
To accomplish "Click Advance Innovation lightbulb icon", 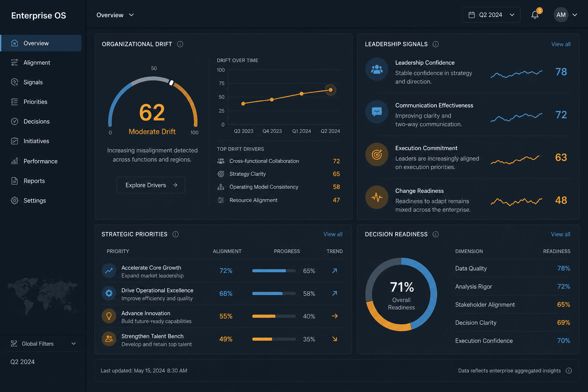I will (109, 316).
